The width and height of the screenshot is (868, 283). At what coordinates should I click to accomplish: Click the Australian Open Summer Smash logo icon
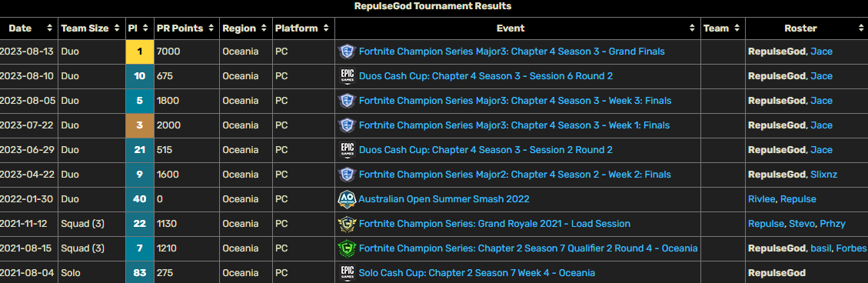347,199
